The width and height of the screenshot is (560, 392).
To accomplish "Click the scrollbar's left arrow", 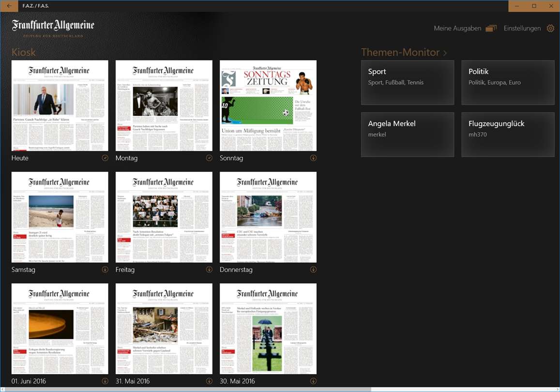I will pyautogui.click(x=2, y=389).
